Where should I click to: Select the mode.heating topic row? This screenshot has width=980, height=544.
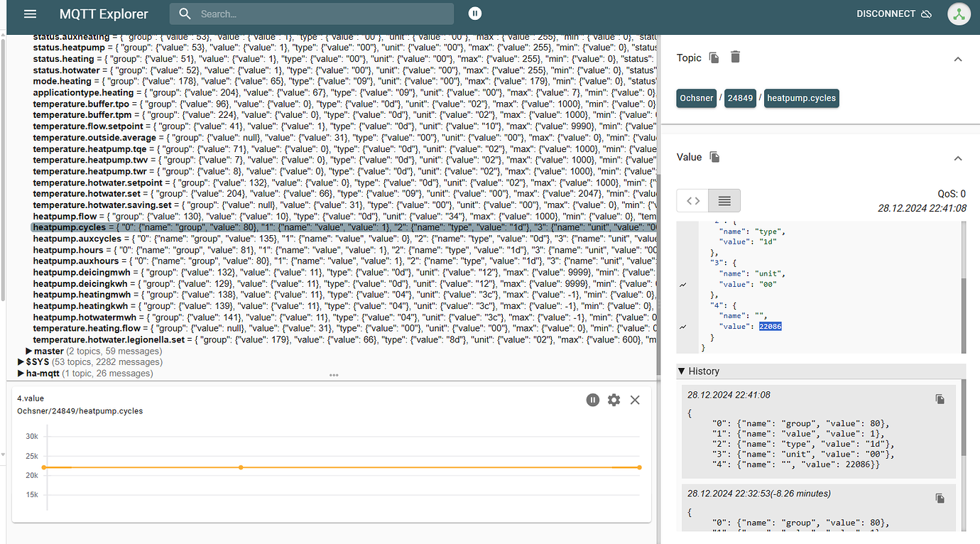click(344, 81)
